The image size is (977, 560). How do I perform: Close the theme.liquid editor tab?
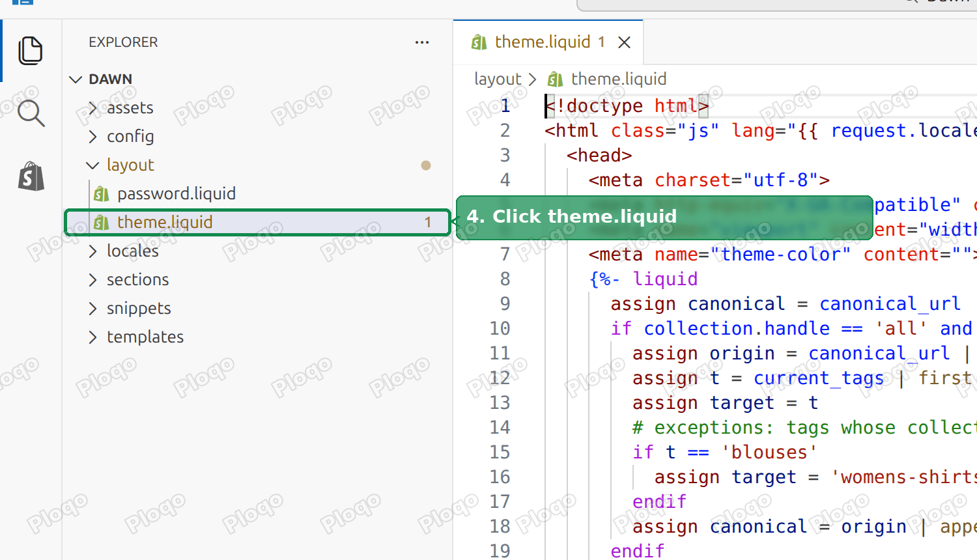click(624, 42)
